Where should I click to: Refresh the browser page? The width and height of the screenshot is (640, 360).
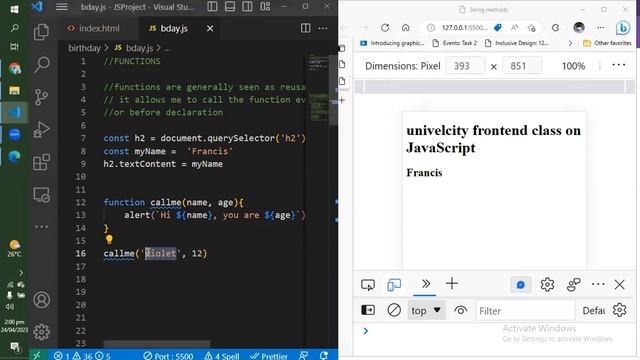(x=385, y=27)
